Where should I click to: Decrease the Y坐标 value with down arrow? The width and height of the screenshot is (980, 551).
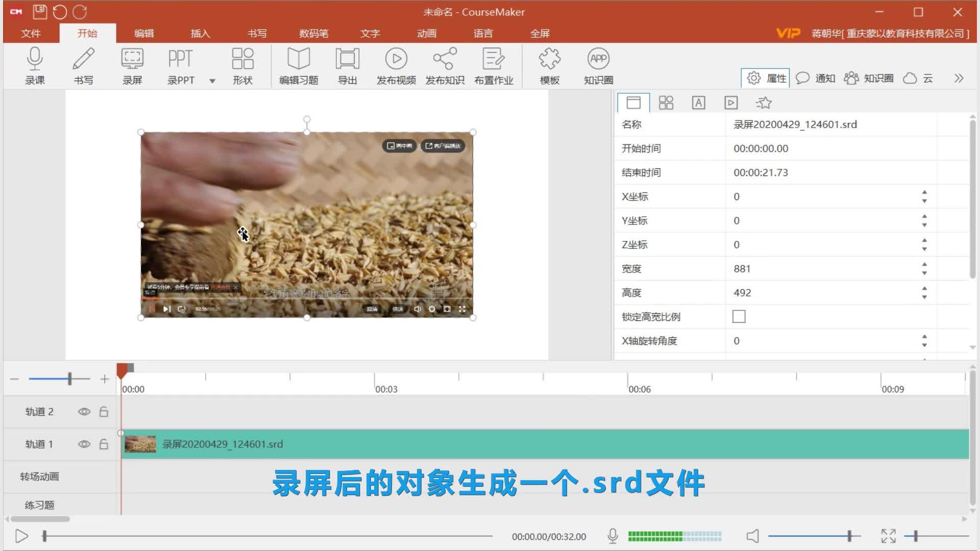pos(924,225)
